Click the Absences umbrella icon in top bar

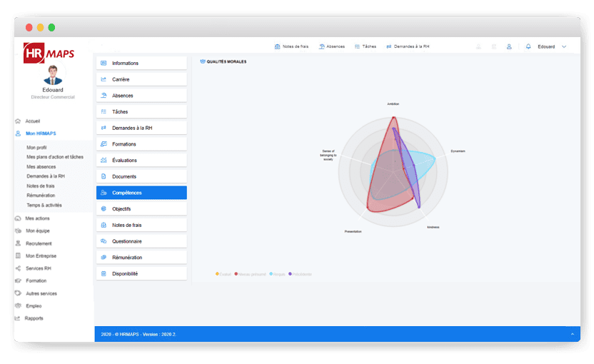tap(322, 46)
